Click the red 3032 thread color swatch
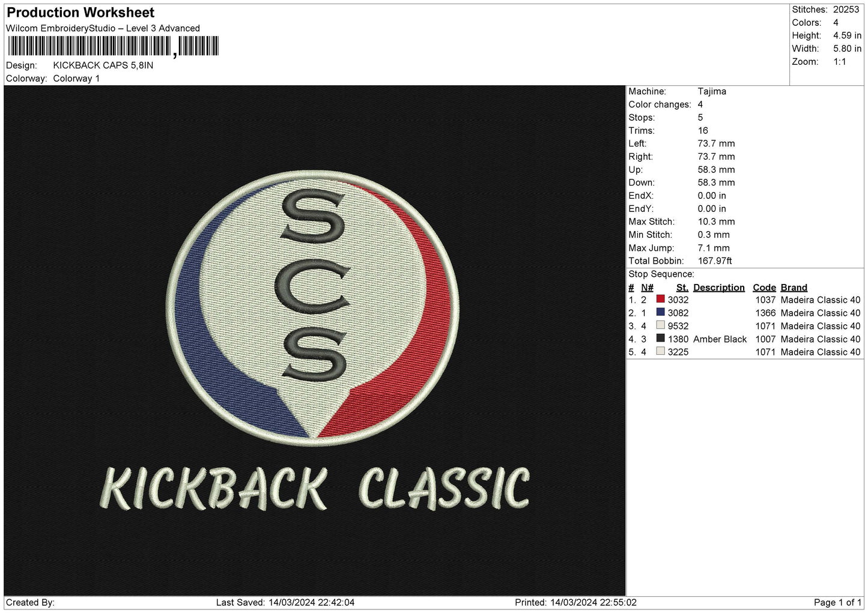 coord(661,299)
